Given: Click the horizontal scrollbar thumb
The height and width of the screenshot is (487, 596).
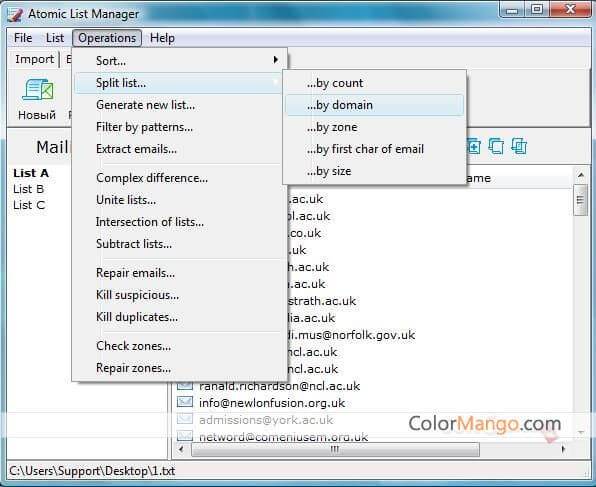Looking at the screenshot, I should click(335, 449).
